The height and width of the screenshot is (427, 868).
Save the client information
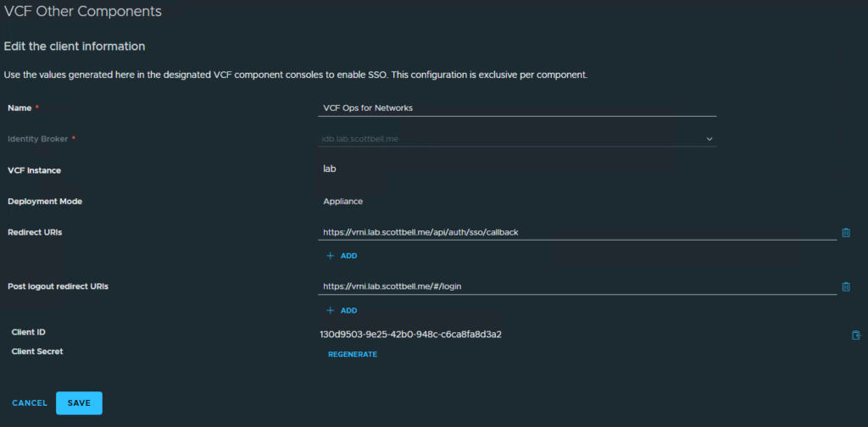[79, 403]
